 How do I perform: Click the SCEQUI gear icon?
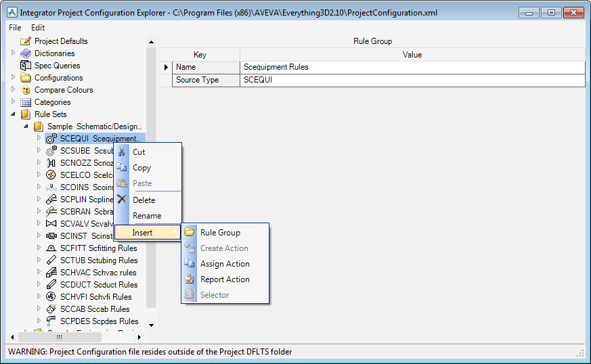coord(51,139)
